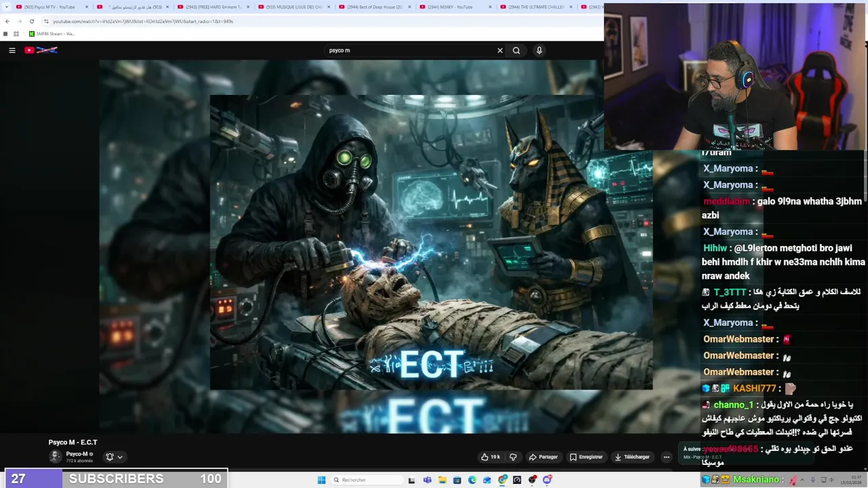The width and height of the screenshot is (868, 488).
Task: Reload the page
Action: tap(31, 21)
